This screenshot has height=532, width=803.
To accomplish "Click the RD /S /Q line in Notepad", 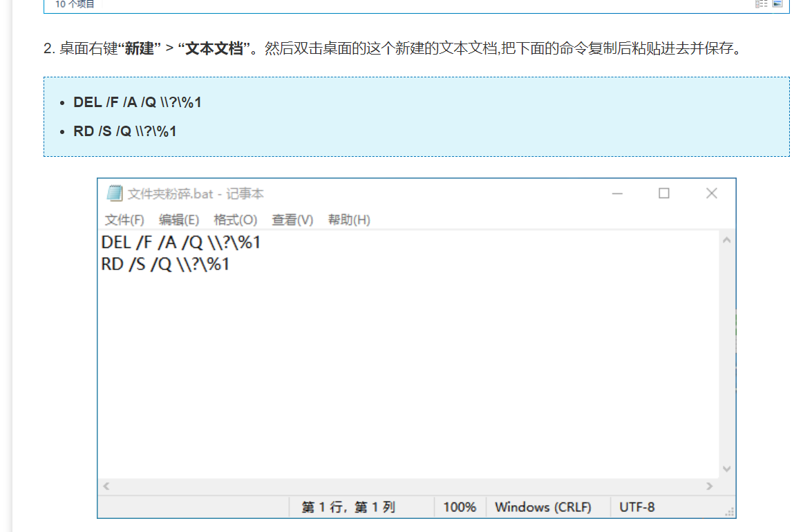I will point(165,264).
